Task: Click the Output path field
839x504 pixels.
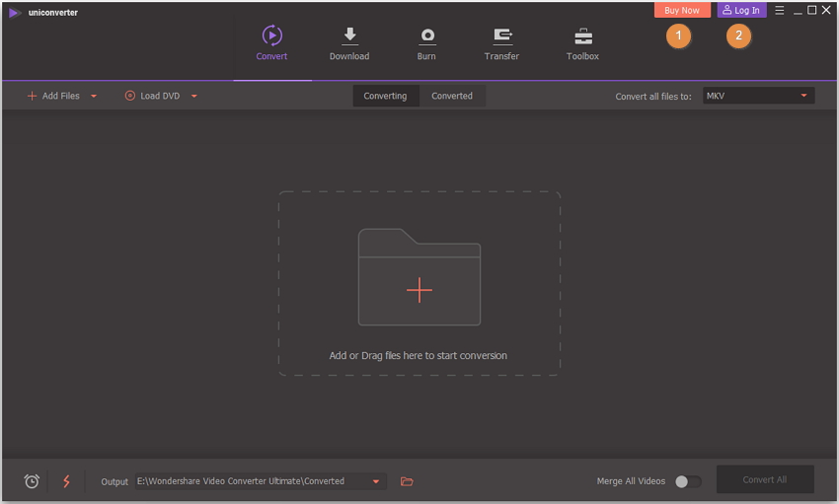Action: pos(261,481)
